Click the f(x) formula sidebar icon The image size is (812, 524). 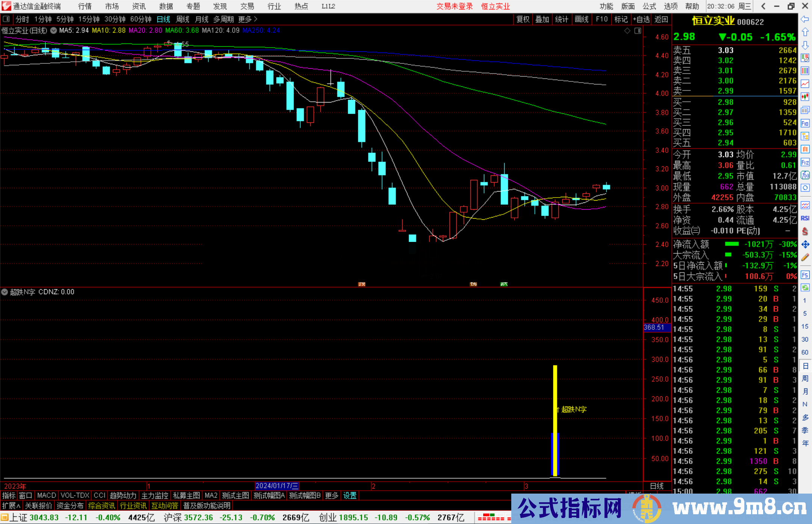point(805,175)
